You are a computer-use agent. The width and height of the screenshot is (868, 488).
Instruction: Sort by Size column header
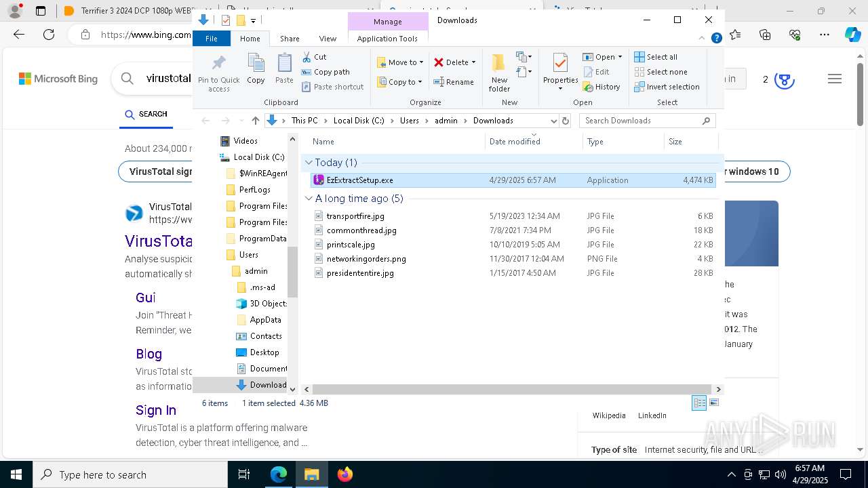pos(690,142)
